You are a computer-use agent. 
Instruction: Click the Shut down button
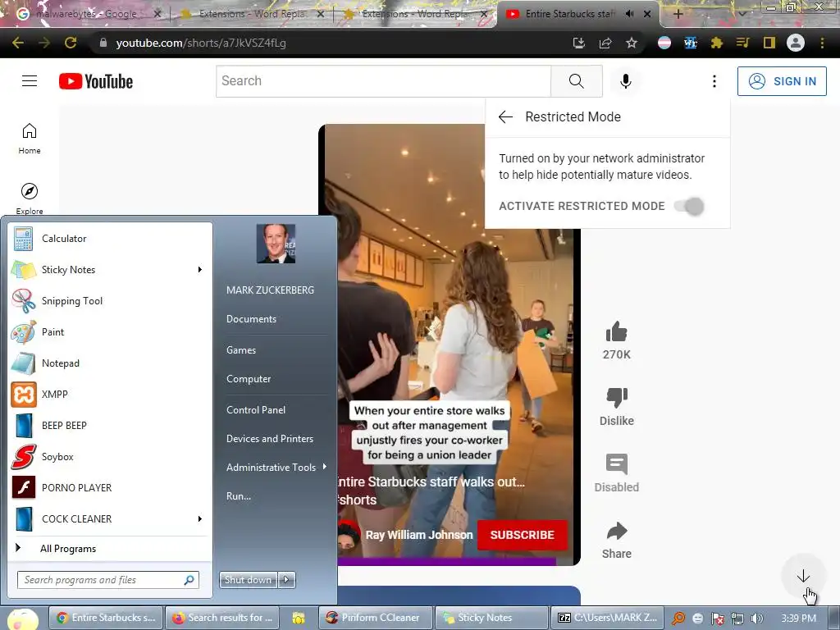click(x=248, y=579)
